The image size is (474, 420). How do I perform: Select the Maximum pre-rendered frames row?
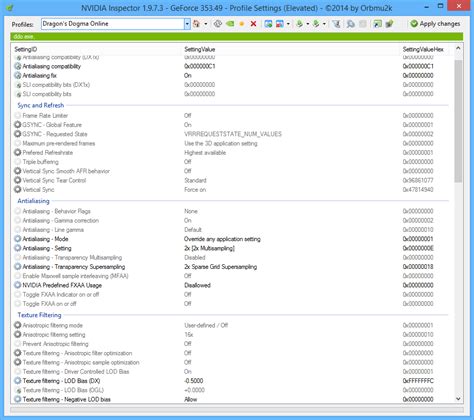pos(232,143)
